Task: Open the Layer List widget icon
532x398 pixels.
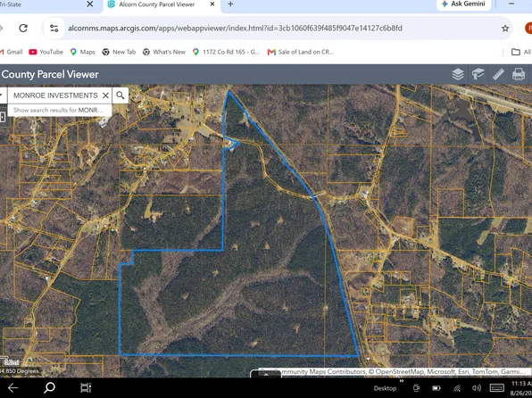Action: pos(458,74)
